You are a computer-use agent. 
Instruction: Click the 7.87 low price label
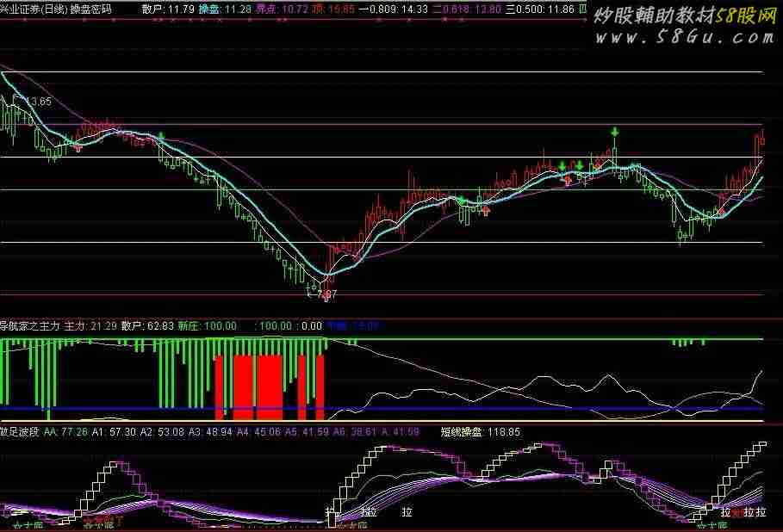pyautogui.click(x=326, y=294)
